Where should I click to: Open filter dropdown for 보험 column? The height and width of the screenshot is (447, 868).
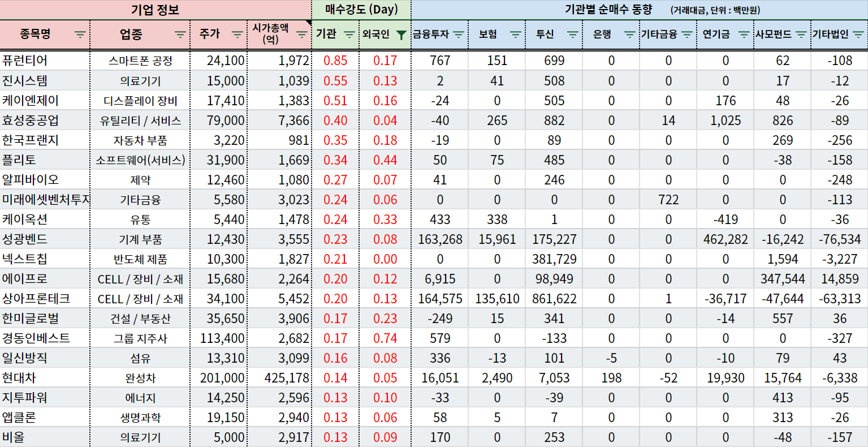pyautogui.click(x=515, y=35)
